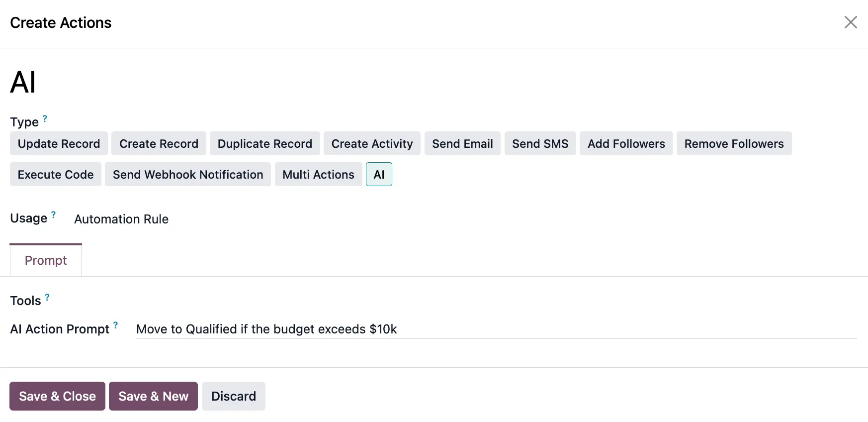Select the Send Email action type
This screenshot has width=868, height=422.
pyautogui.click(x=462, y=144)
